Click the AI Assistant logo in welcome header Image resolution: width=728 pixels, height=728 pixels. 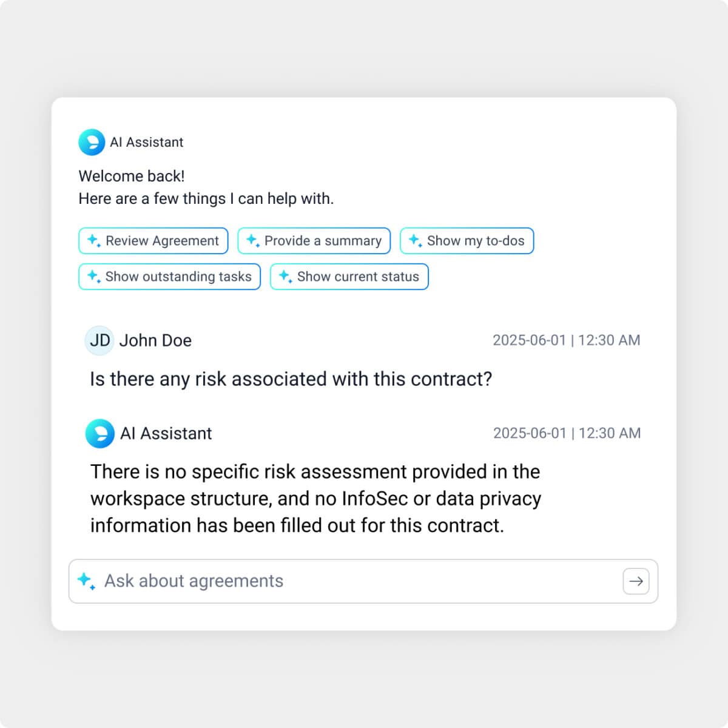coord(92,143)
